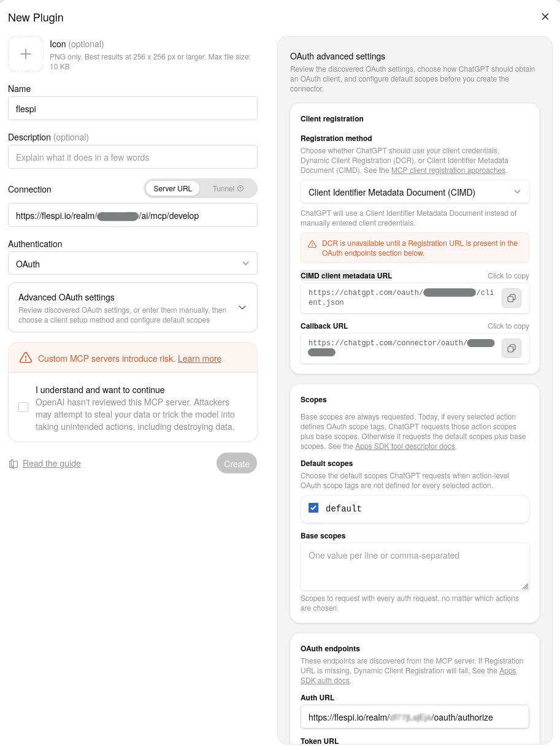The width and height of the screenshot is (560, 750).
Task: Click the plus icon to upload plugin icon
Action: 26,54
